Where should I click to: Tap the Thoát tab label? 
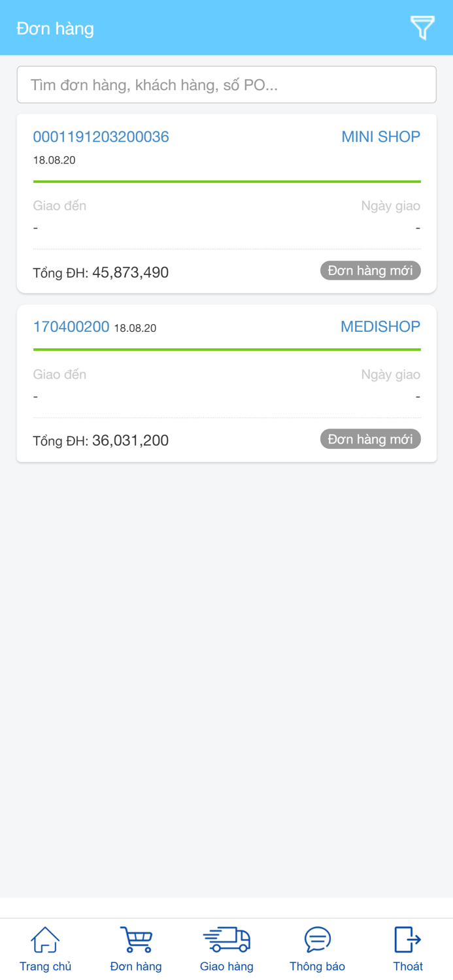click(x=407, y=966)
